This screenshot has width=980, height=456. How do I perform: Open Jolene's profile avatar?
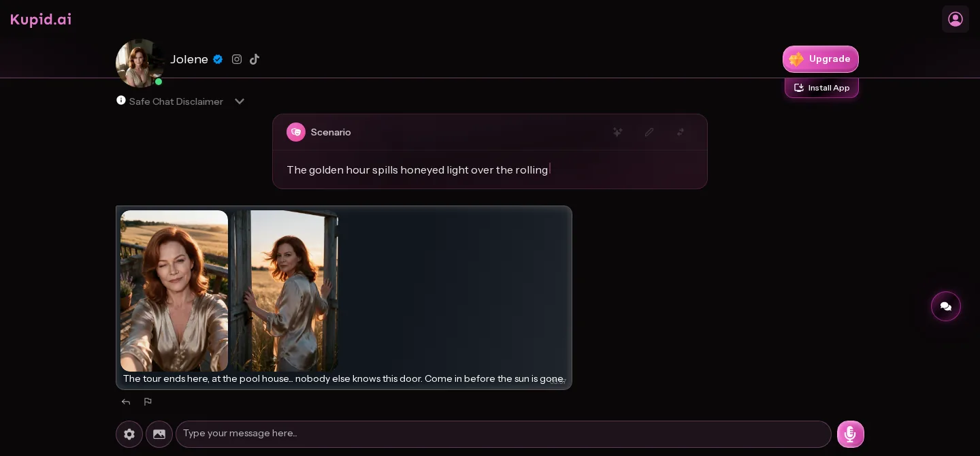[140, 63]
